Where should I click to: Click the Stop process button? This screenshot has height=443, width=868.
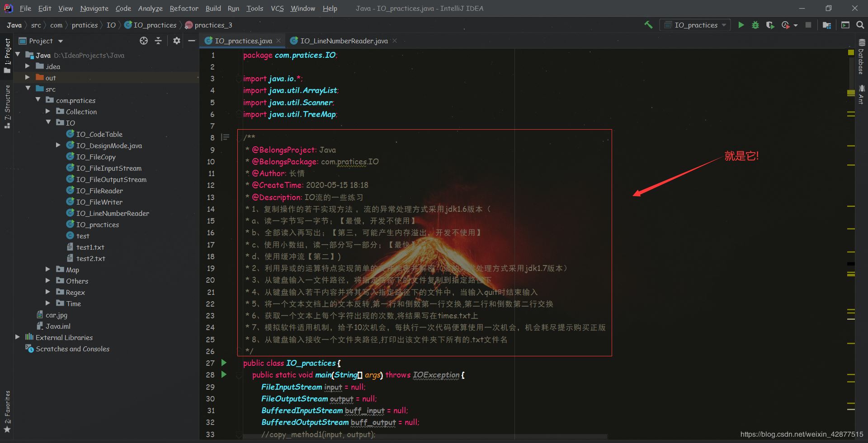(x=808, y=25)
